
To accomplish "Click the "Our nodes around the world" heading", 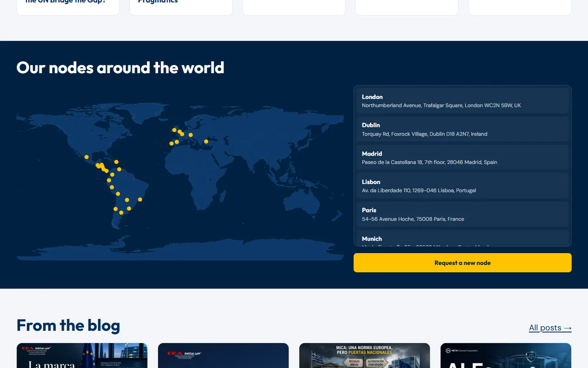I will pos(120,68).
